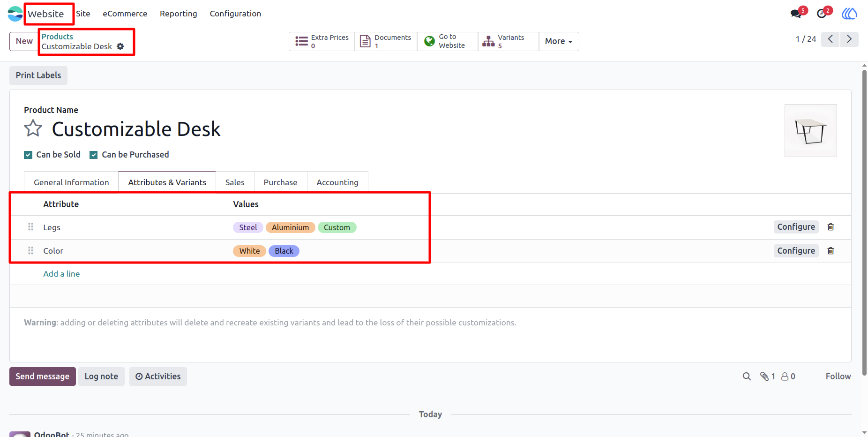Open attachments paperclip in chatter
Image resolution: width=868 pixels, height=437 pixels.
click(x=767, y=377)
